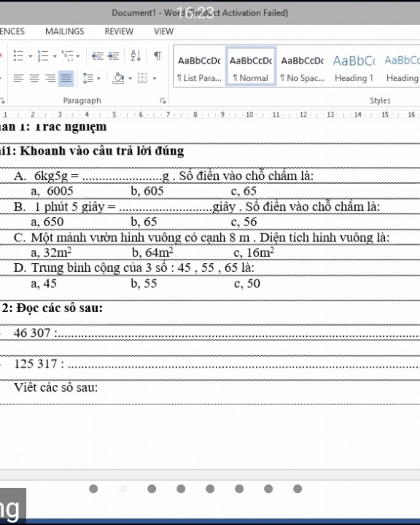Click answer 'c, 16m²'
Viewport: 420px width, 525px height.
254,252
